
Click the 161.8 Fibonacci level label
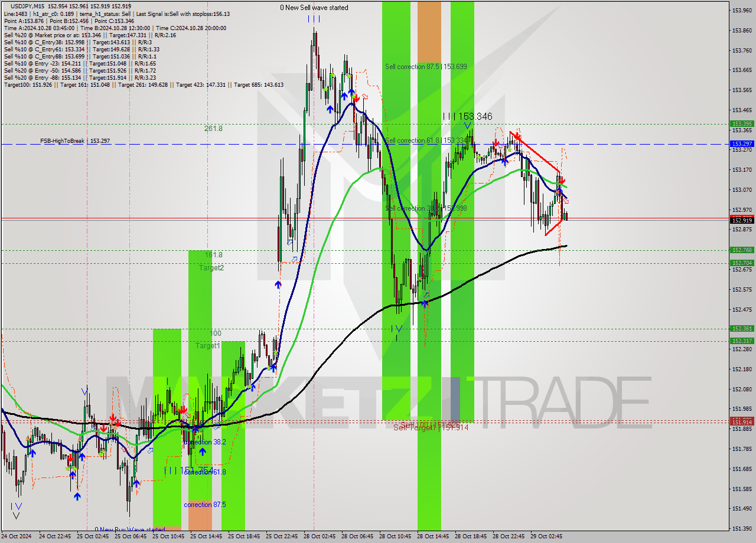click(213, 255)
